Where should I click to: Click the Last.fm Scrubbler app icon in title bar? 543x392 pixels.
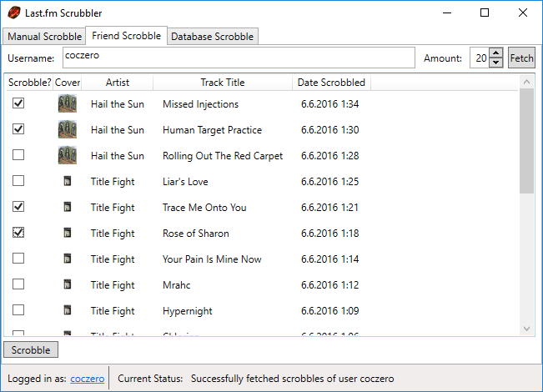click(x=14, y=13)
